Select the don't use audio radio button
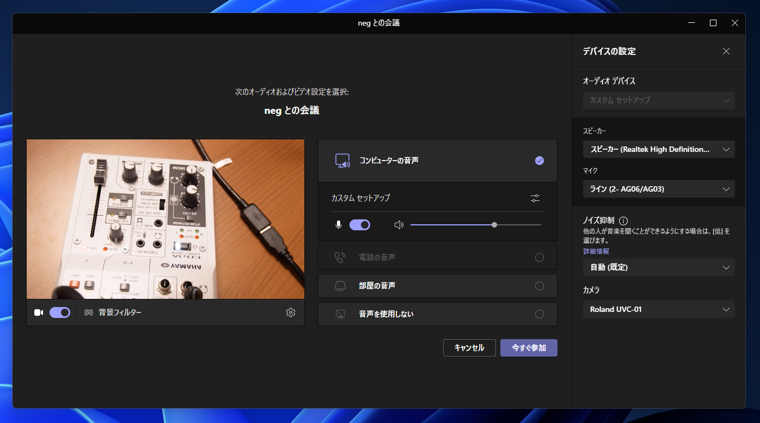This screenshot has width=760, height=423. click(x=539, y=314)
